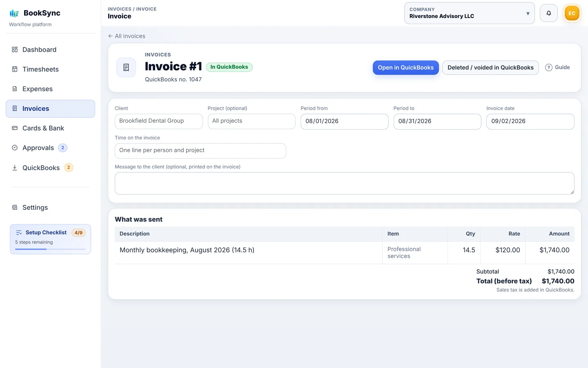Open the Time on the invoice selector
Viewport: 588px width, 368px height.
click(x=200, y=150)
